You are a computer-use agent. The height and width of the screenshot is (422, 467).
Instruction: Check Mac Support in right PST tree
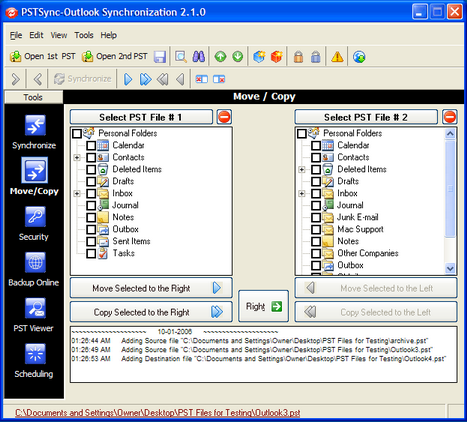pos(316,230)
